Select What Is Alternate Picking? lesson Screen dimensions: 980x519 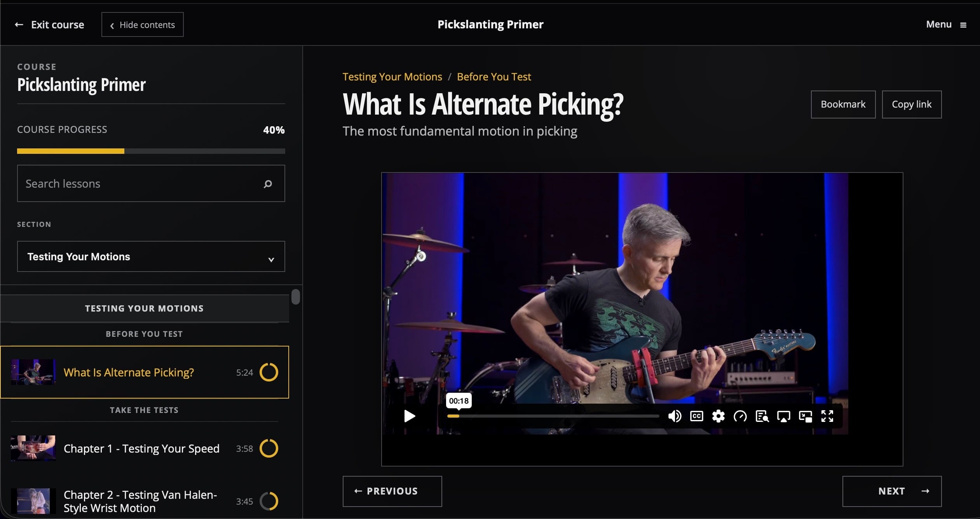(145, 372)
